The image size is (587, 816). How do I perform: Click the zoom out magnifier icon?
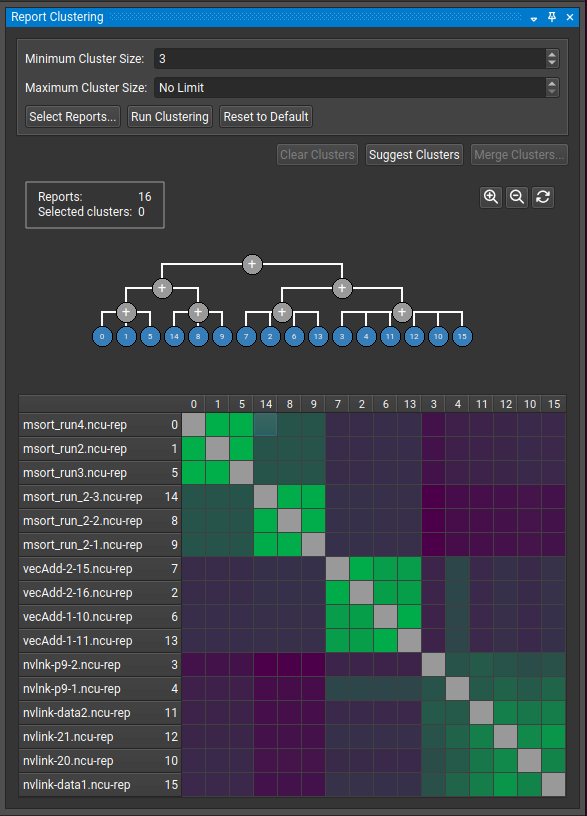coord(517,197)
